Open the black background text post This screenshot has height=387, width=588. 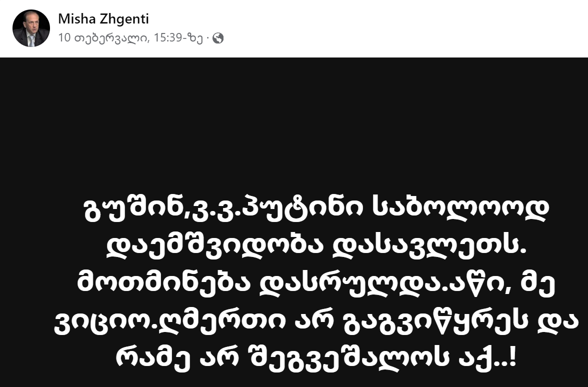coord(294,222)
